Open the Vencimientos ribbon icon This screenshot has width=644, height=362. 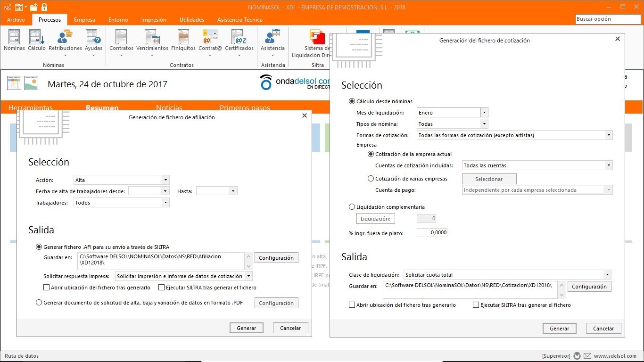[x=152, y=43]
